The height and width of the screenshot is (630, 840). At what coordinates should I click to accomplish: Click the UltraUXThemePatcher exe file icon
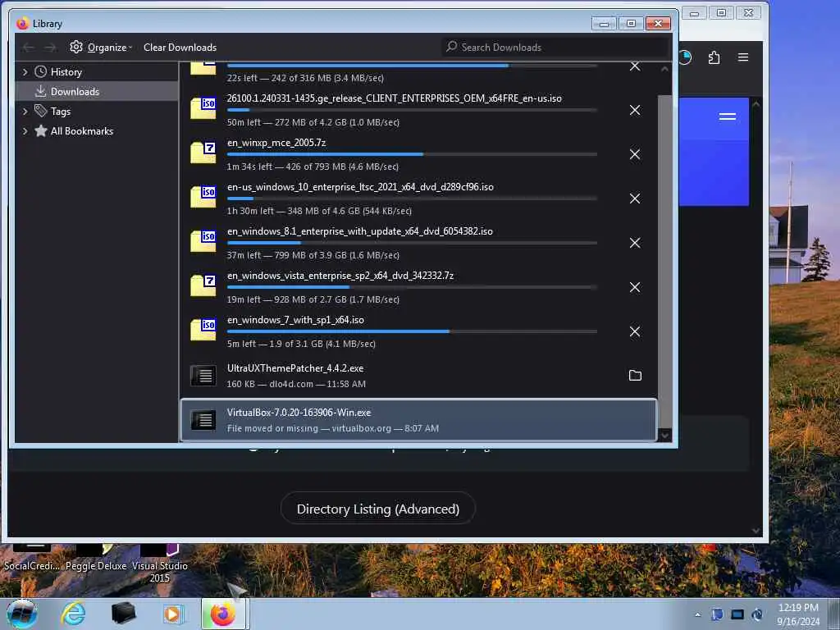point(203,376)
